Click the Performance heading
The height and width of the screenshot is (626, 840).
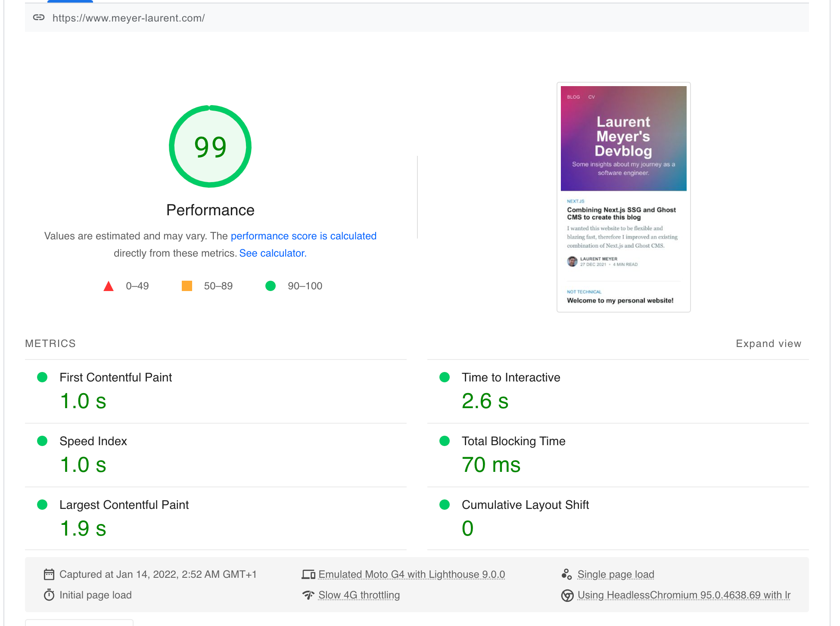point(210,210)
